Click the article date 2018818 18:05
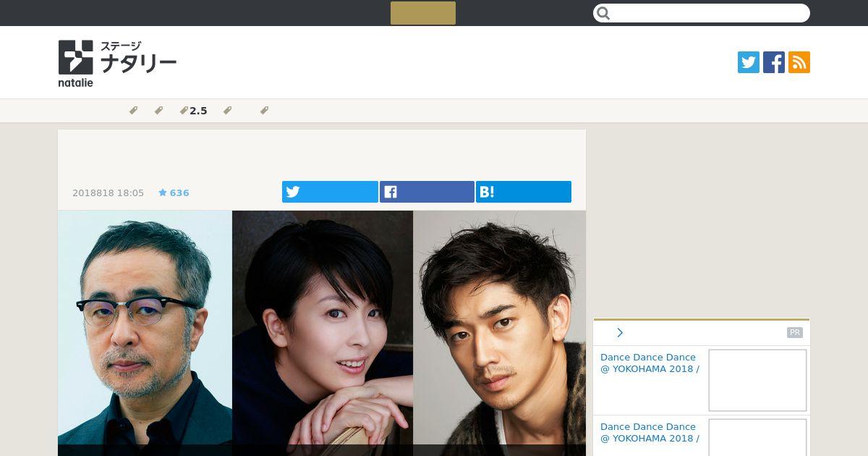The image size is (868, 456). tap(108, 193)
